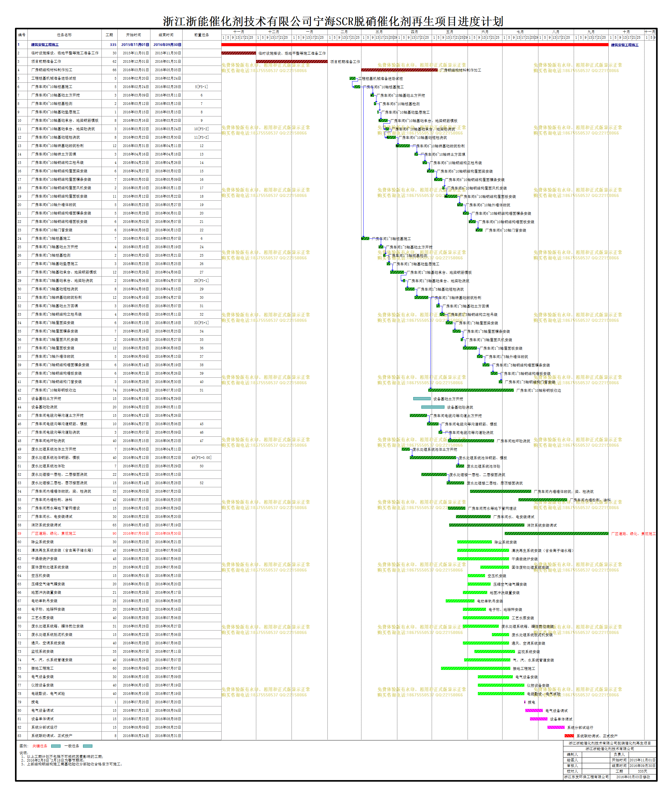Click the light green bar for 除尘系统安装

coord(474,542)
